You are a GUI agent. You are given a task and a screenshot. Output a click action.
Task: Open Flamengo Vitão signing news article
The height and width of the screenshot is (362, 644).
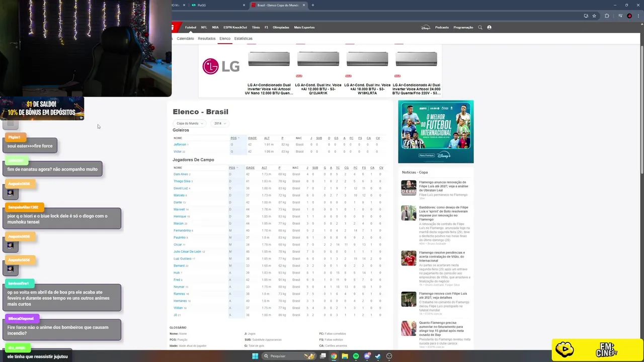pos(442,256)
